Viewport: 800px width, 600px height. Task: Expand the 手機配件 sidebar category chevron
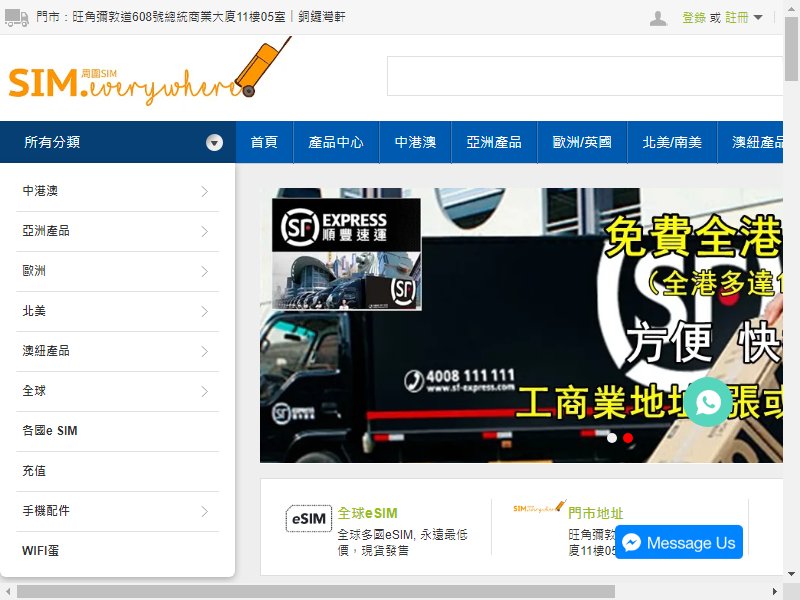pos(205,511)
